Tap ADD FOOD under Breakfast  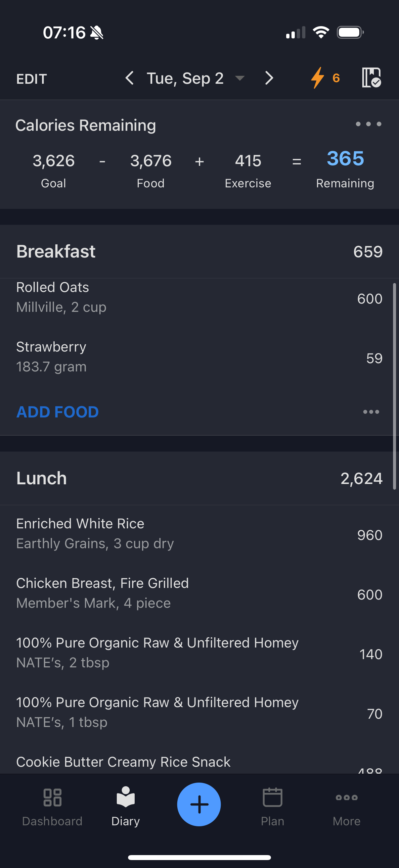point(58,412)
